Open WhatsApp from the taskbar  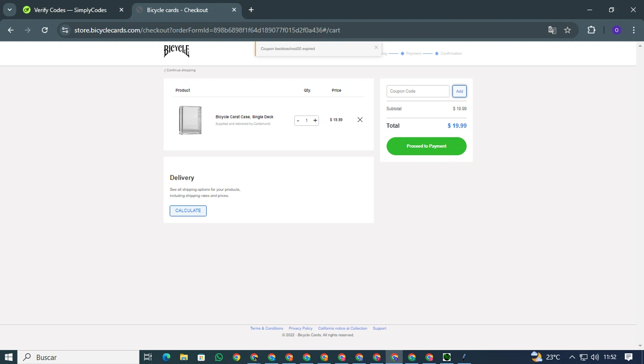219,357
